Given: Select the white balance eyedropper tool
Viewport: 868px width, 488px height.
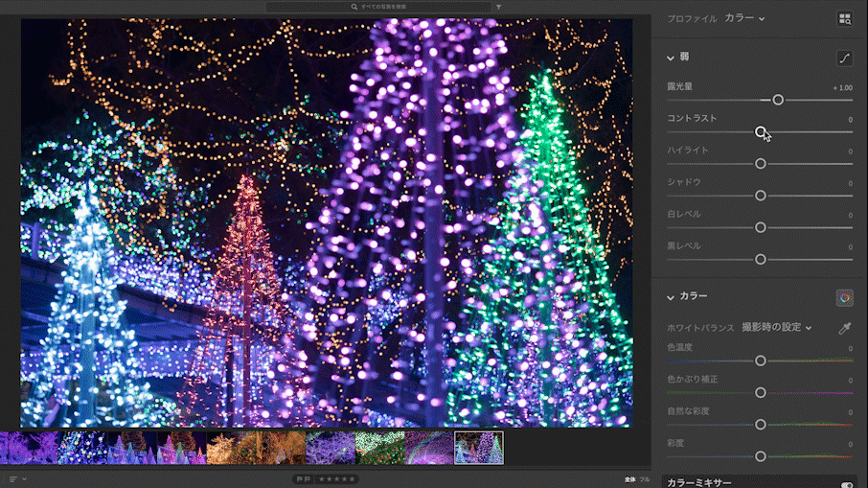Looking at the screenshot, I should click(x=844, y=328).
